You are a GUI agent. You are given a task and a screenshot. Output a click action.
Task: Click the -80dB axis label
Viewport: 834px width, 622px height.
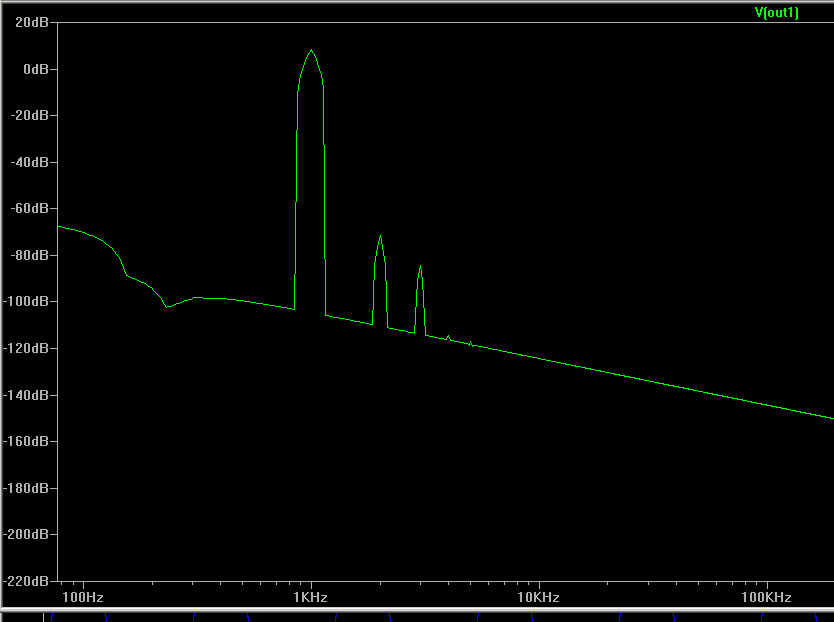point(30,255)
